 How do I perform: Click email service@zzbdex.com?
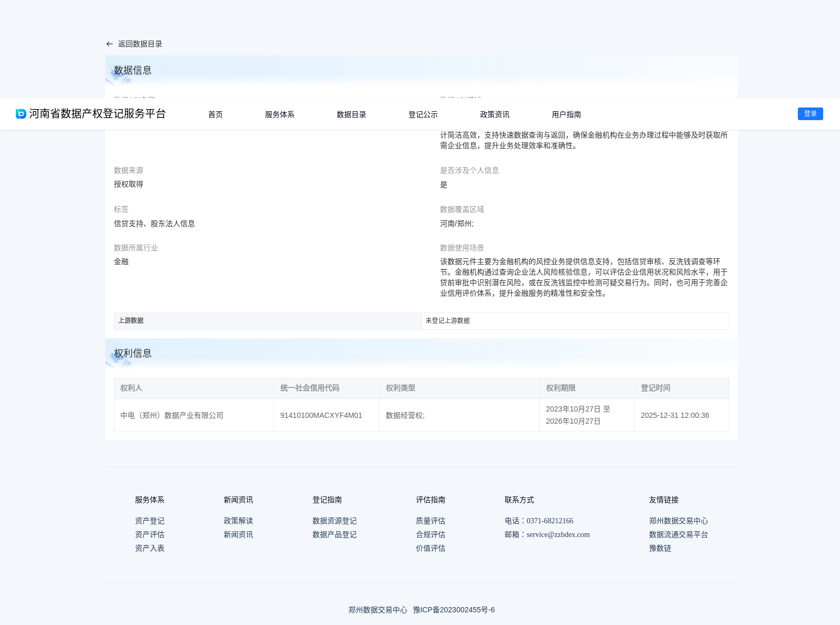(558, 534)
